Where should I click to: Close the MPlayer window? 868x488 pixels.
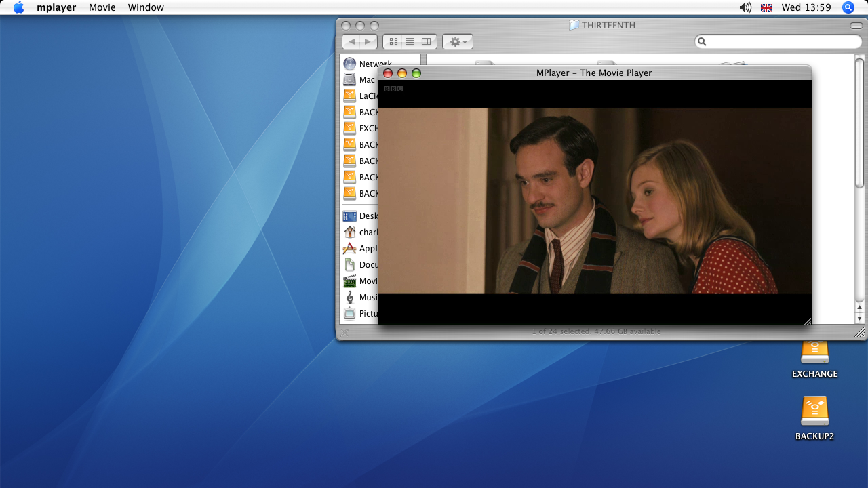pyautogui.click(x=388, y=73)
